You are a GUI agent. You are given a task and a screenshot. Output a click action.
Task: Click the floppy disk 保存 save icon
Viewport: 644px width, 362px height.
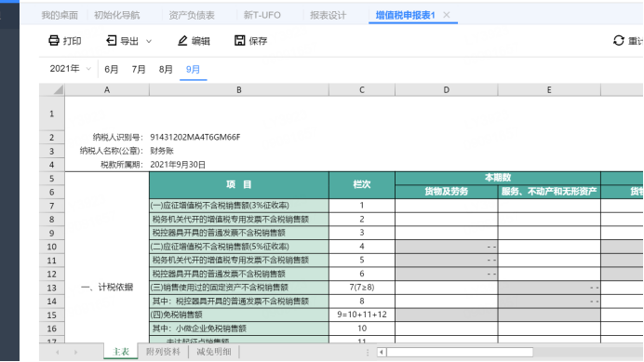[x=240, y=40]
